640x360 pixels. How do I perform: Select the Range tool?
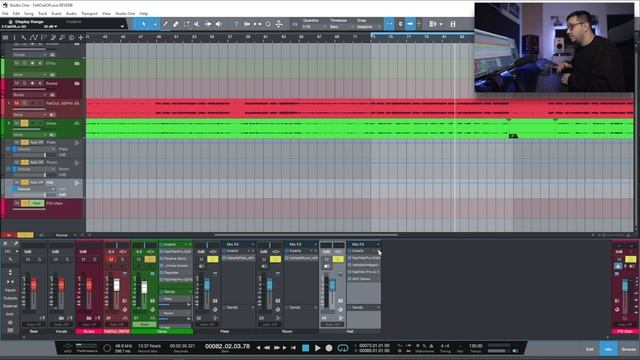point(187,24)
